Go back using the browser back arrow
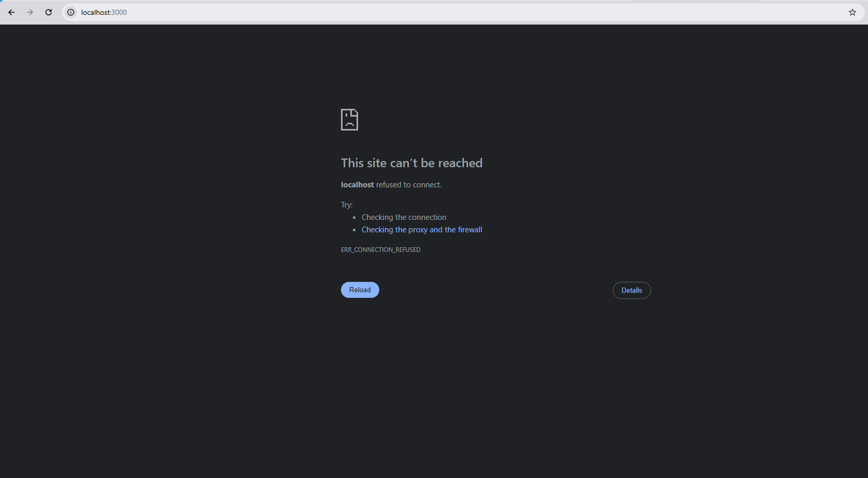 point(12,12)
